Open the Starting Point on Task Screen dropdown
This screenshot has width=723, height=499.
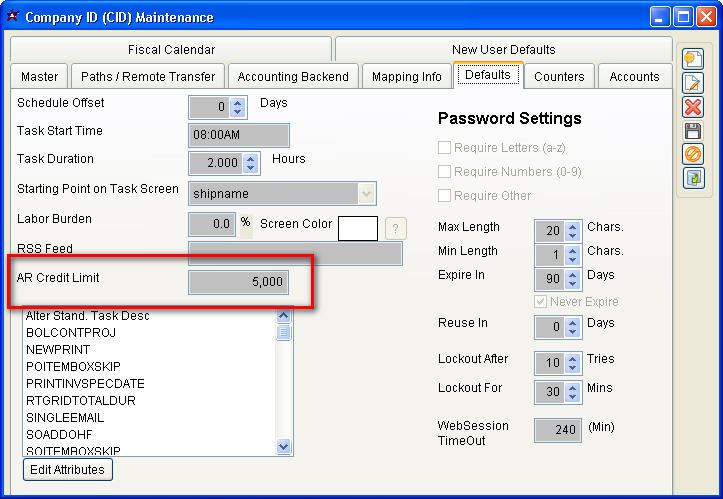coord(367,192)
